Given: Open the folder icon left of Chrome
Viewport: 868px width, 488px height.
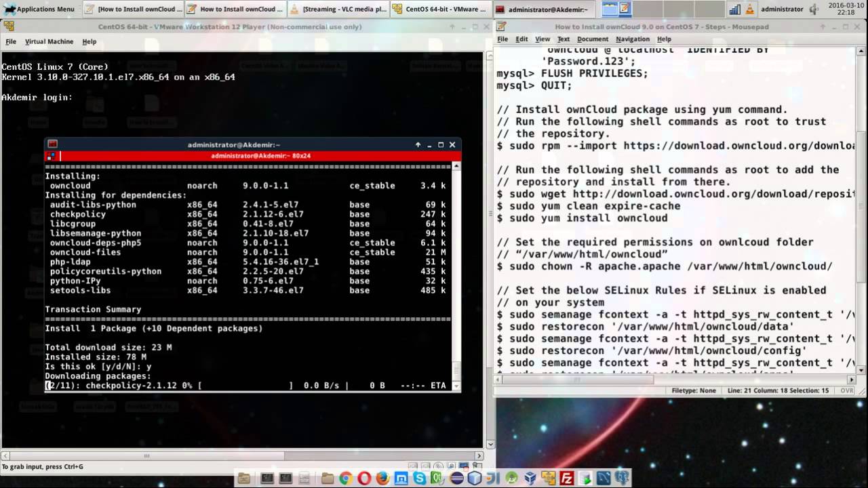Looking at the screenshot, I should click(x=328, y=478).
